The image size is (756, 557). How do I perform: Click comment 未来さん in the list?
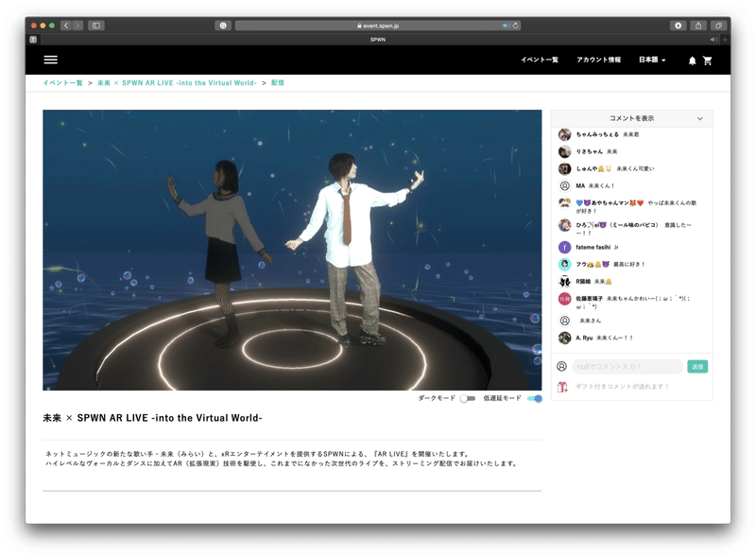(590, 321)
